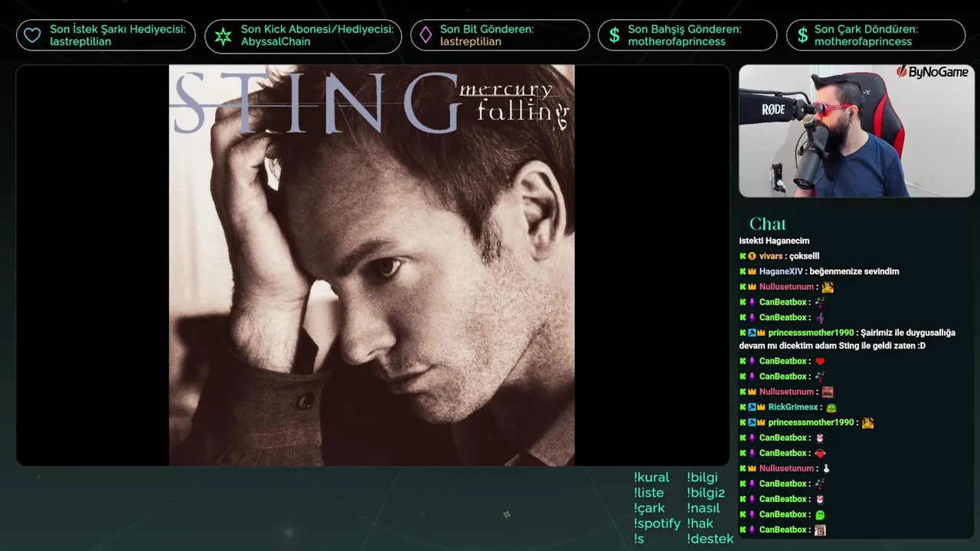Click the !s command text

pos(639,539)
